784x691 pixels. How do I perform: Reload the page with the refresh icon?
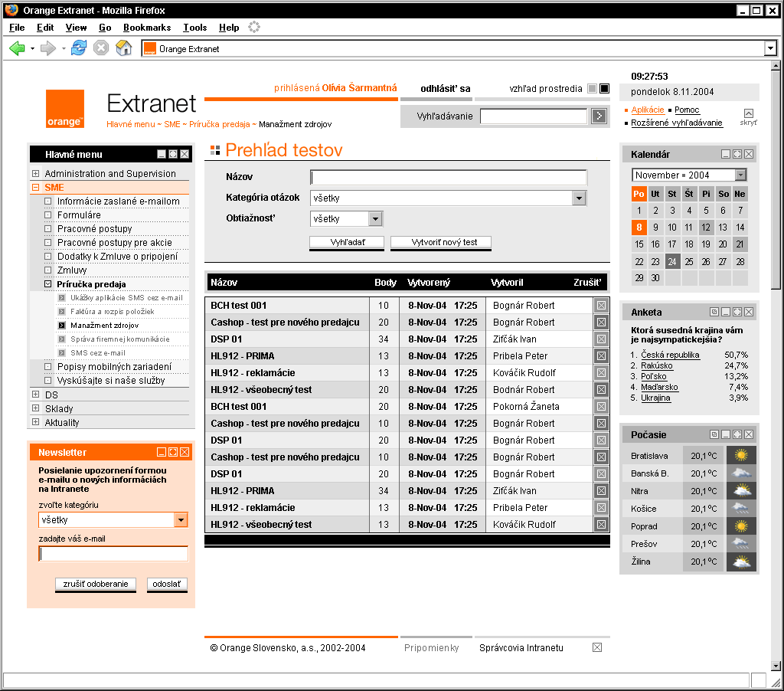point(79,48)
